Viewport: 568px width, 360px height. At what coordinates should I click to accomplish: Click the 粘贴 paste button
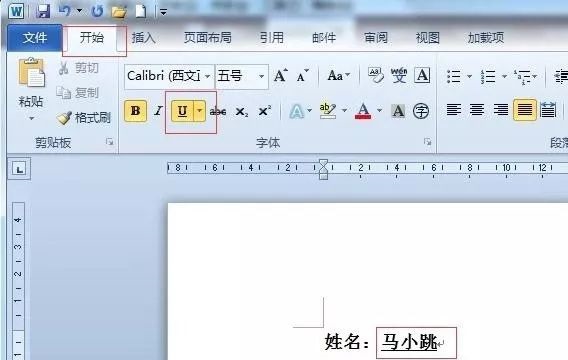(x=31, y=88)
